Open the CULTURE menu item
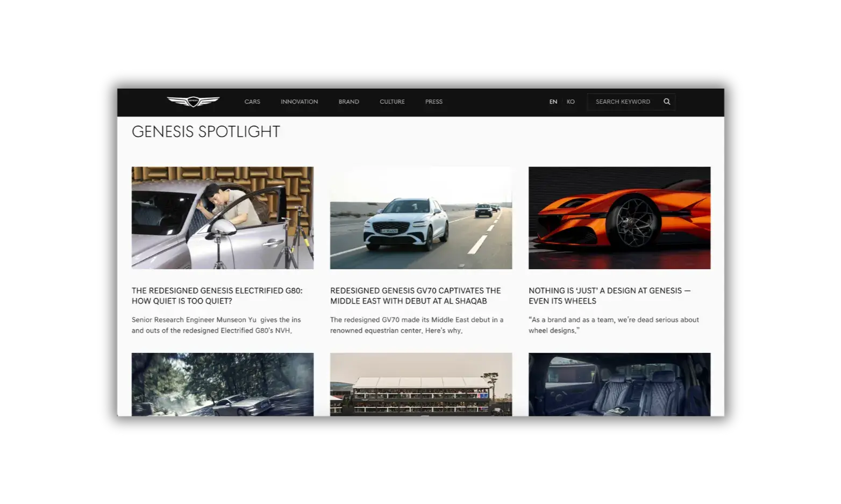 (x=392, y=102)
